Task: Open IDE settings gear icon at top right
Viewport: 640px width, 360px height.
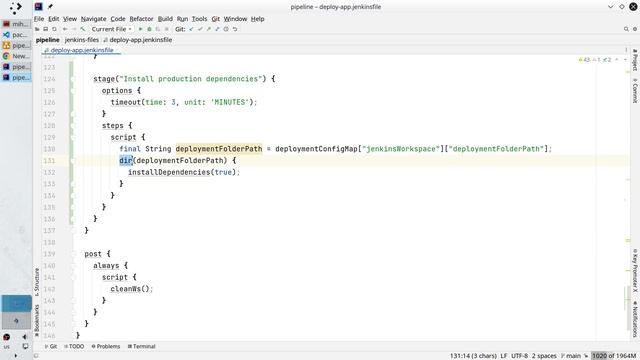Action: pyautogui.click(x=635, y=29)
